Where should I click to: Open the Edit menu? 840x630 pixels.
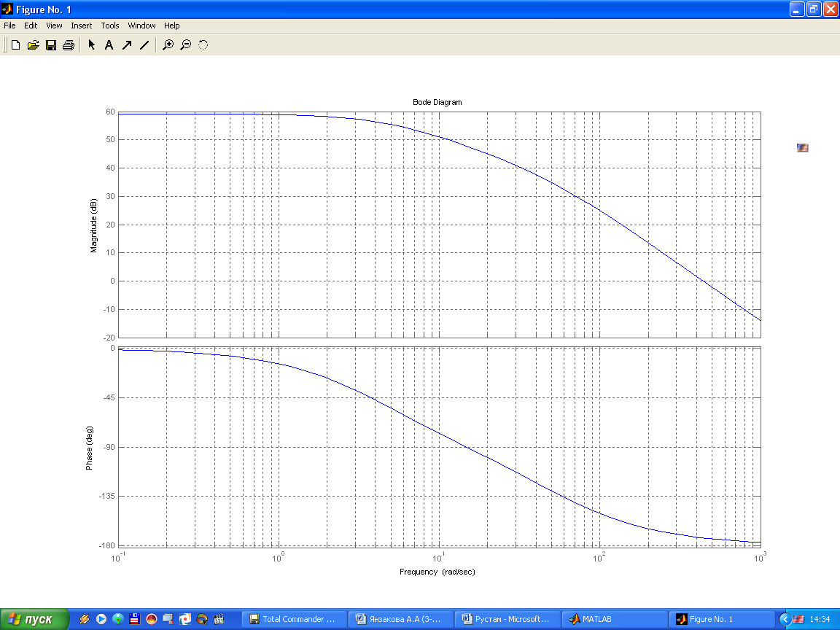[31, 26]
